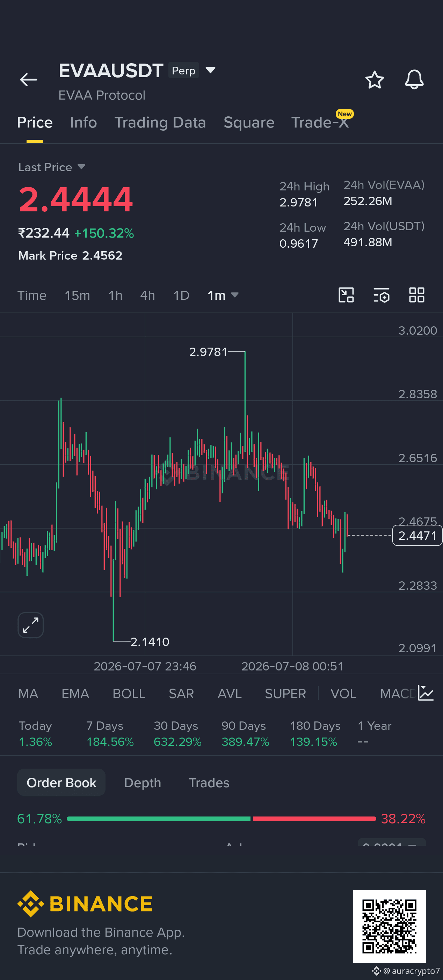The image size is (443, 980).
Task: Tap the 180 Days 139.15% performance
Action: pos(315,733)
